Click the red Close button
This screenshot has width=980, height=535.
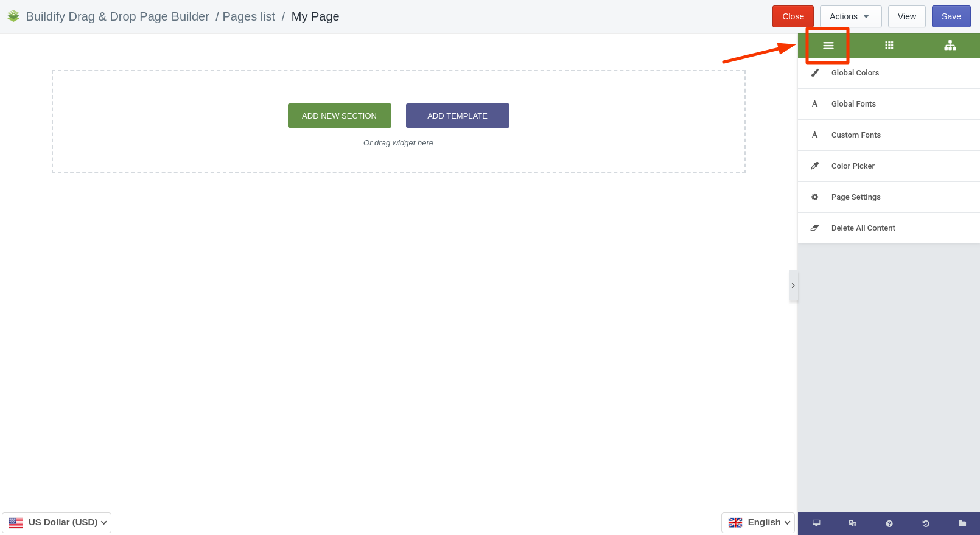[x=793, y=16]
